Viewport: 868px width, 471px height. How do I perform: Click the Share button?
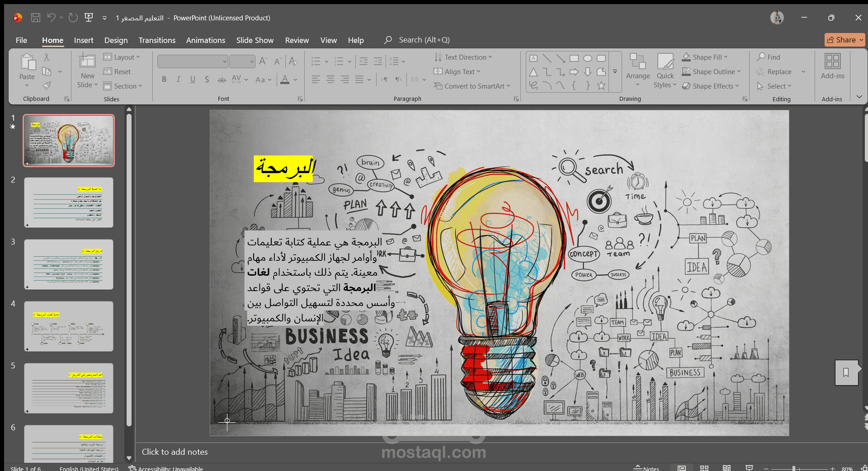[844, 40]
